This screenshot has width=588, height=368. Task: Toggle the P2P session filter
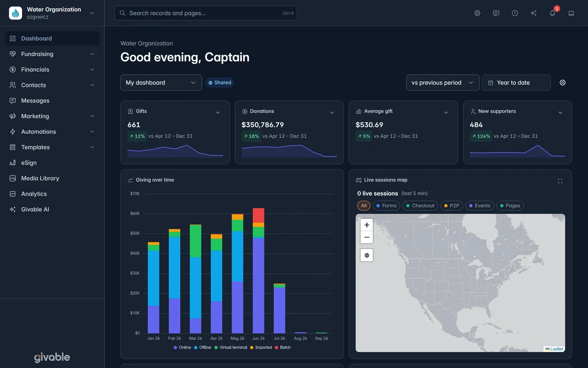[452, 205]
